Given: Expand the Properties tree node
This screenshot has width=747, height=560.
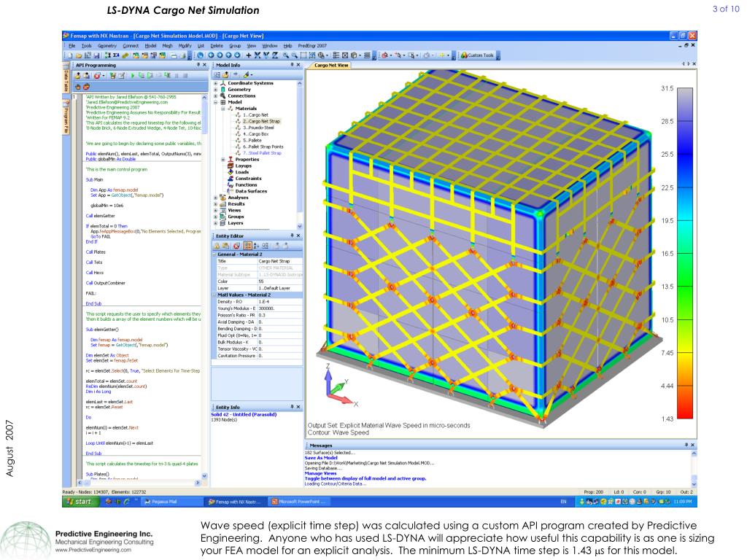Looking at the screenshot, I should coord(223,159).
